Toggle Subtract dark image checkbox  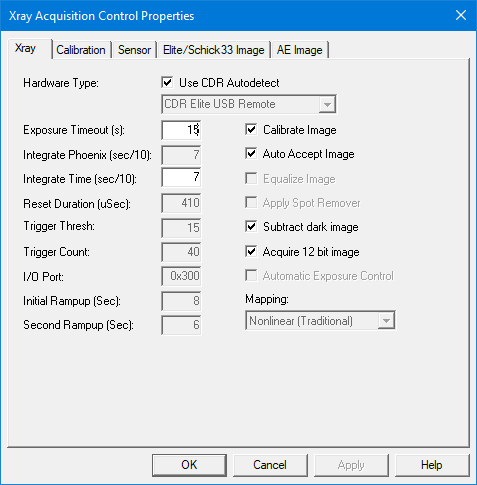pyautogui.click(x=251, y=227)
